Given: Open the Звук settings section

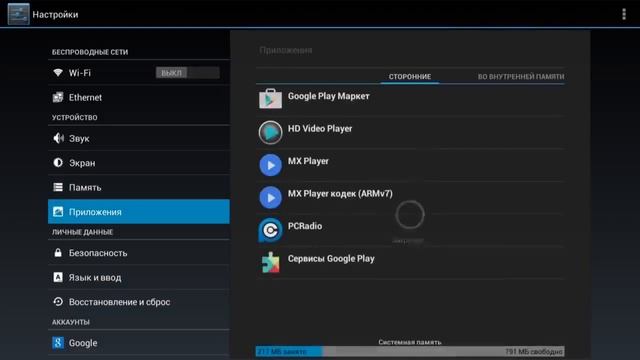Looking at the screenshot, I should pos(139,138).
